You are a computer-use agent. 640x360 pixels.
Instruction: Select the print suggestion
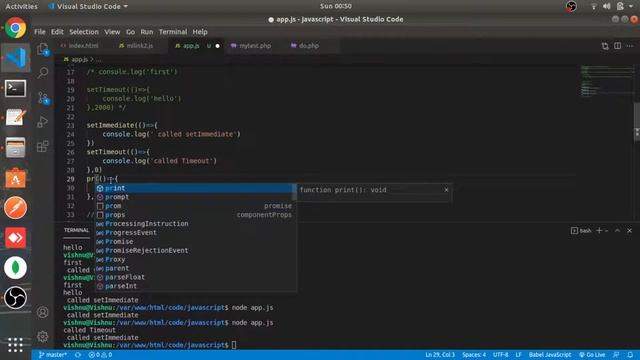(194, 188)
